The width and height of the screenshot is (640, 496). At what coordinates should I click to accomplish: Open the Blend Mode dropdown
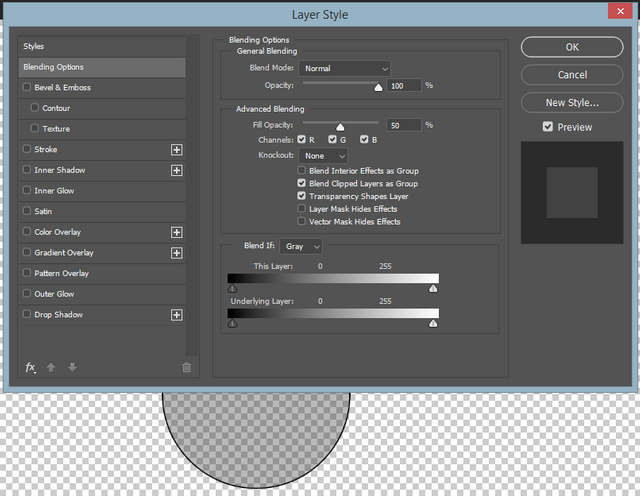(344, 69)
